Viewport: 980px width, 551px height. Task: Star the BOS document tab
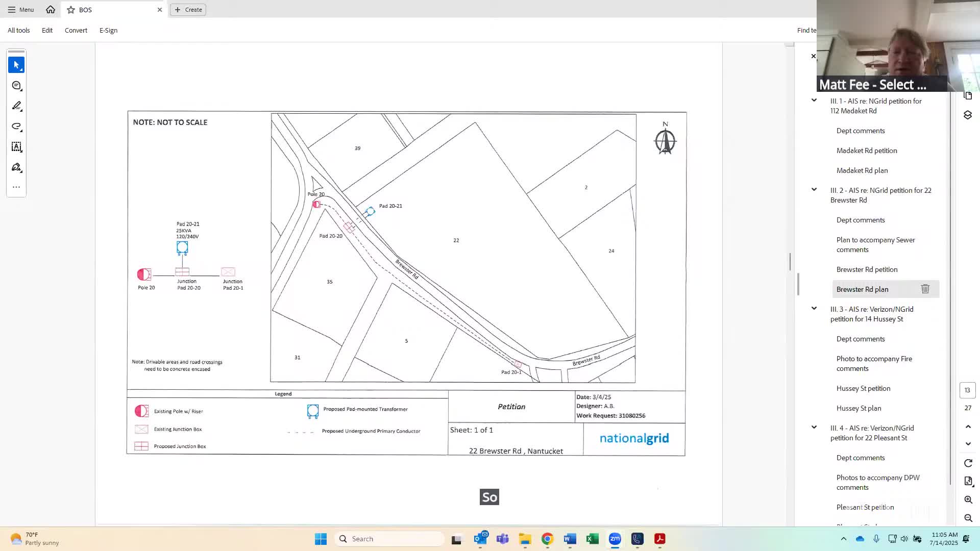pos(71,10)
